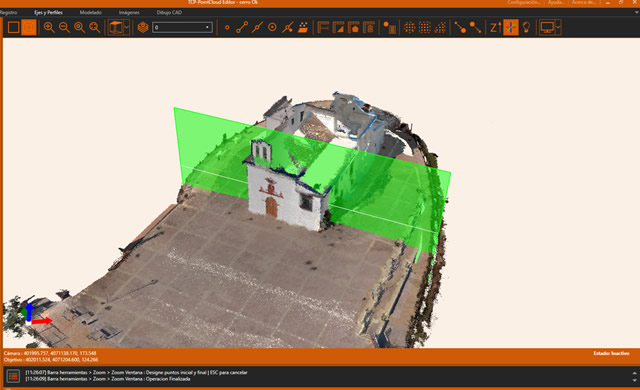Select the circle center tool
The image size is (640, 390).
click(272, 27)
